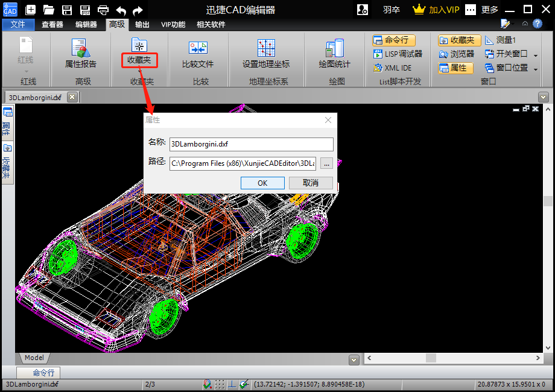555x392 pixels.
Task: Toggle the 浏览器 window panel
Action: (457, 54)
